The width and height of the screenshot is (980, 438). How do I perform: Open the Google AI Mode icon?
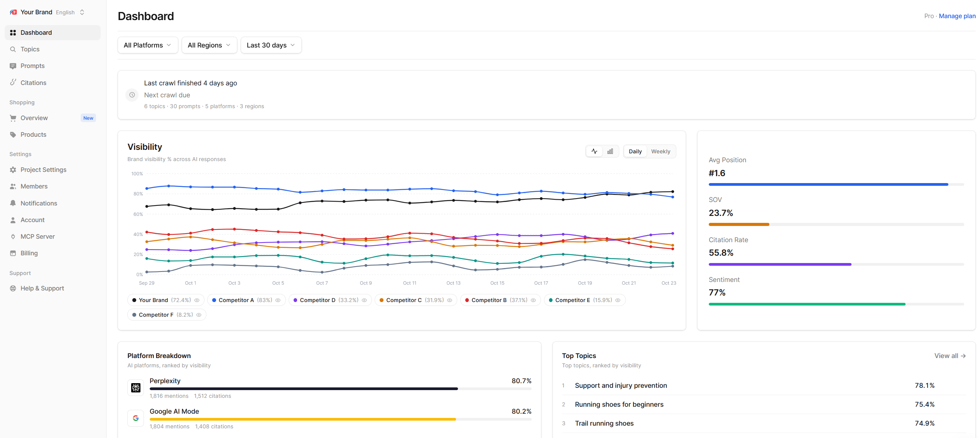[x=136, y=418]
